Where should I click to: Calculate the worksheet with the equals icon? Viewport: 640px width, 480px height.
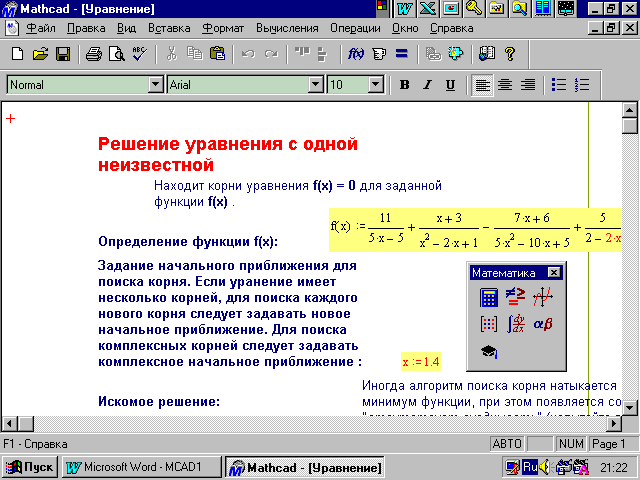(402, 54)
